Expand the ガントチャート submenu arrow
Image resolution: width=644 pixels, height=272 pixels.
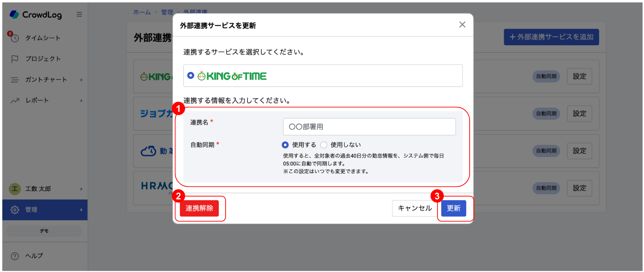click(81, 80)
